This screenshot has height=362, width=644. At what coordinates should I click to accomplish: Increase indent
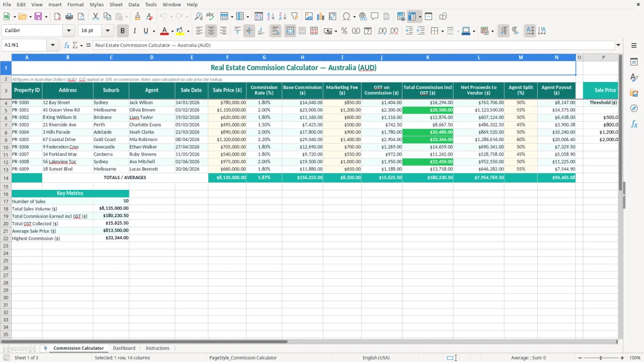pos(409,31)
